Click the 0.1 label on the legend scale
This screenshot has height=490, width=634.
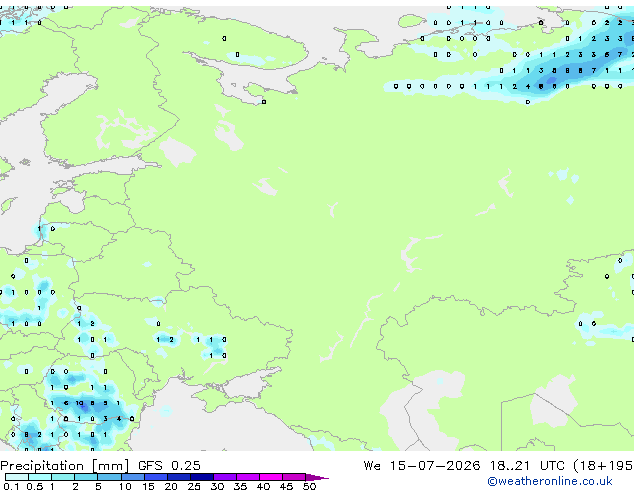[11, 486]
